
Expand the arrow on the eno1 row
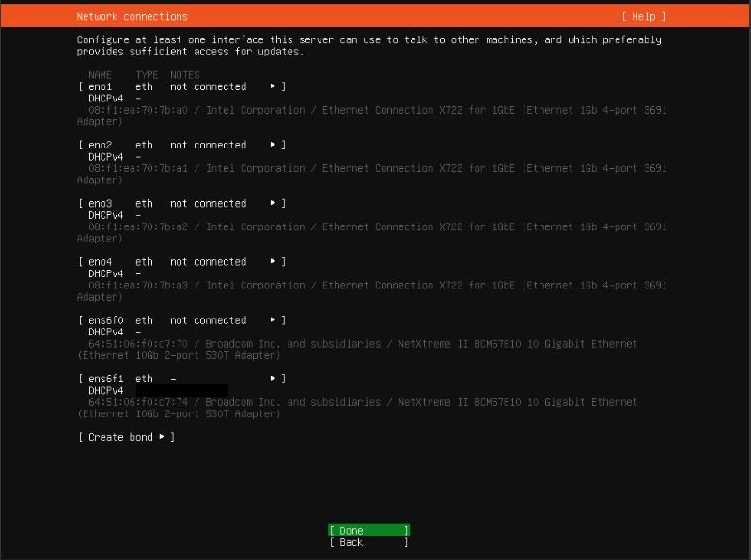(x=274, y=86)
